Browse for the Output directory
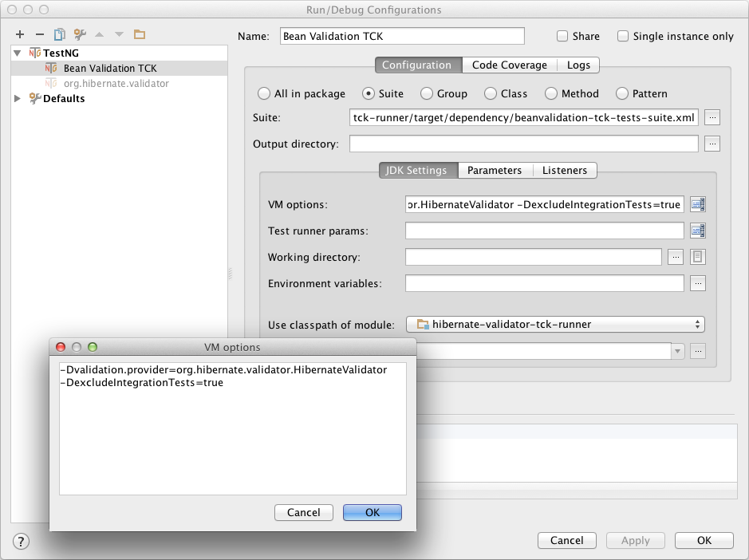749x560 pixels. pyautogui.click(x=712, y=144)
